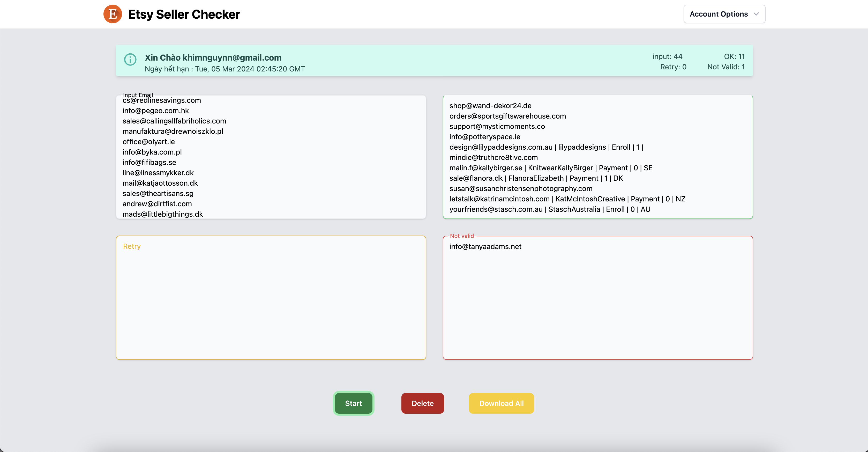Viewport: 868px width, 452px height.
Task: Click inside the Not valid text box
Action: (598, 298)
